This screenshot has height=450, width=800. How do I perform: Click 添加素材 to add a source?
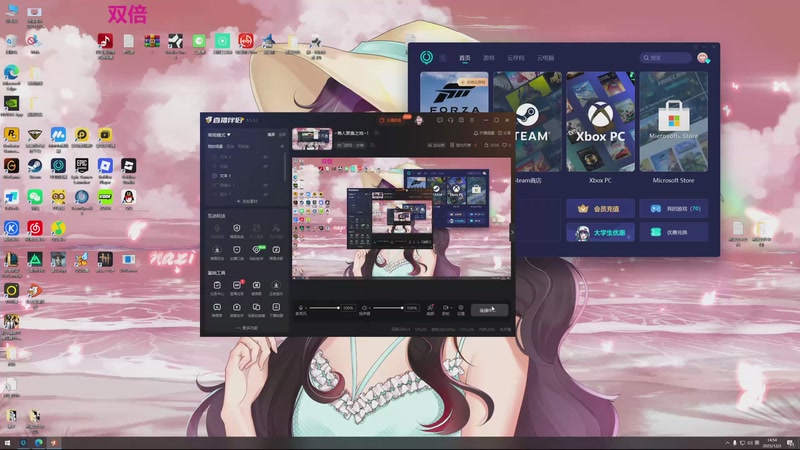(247, 202)
